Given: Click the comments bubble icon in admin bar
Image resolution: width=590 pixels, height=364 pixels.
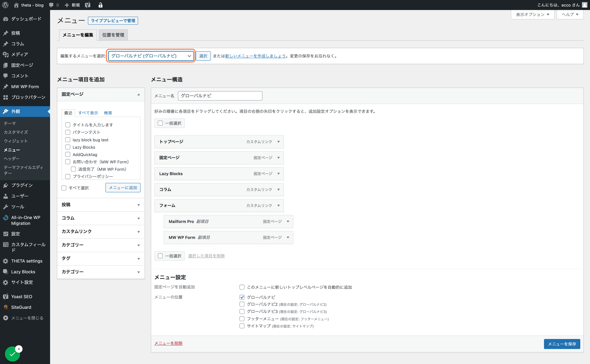Looking at the screenshot, I should click(51, 5).
